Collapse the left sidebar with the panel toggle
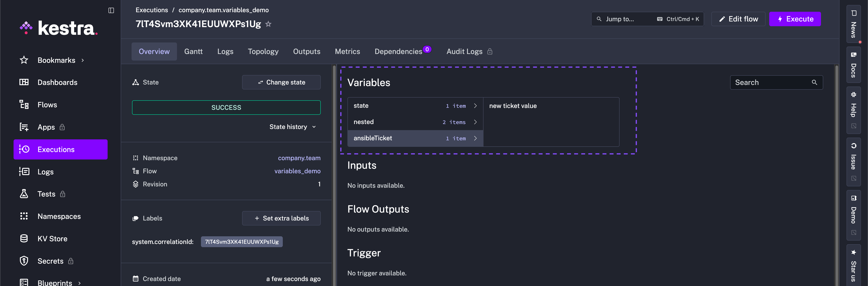Screen dimensions: 868x286 [x=111, y=10]
